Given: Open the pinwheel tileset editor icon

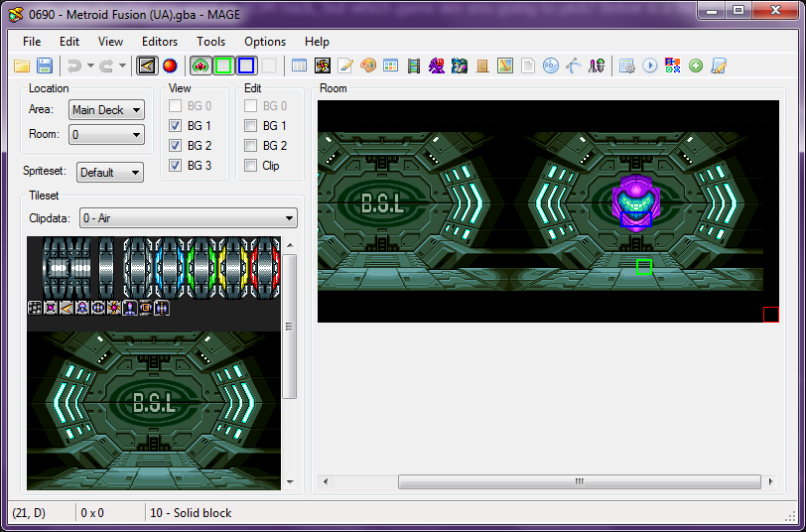Looking at the screenshot, I should 323,66.
